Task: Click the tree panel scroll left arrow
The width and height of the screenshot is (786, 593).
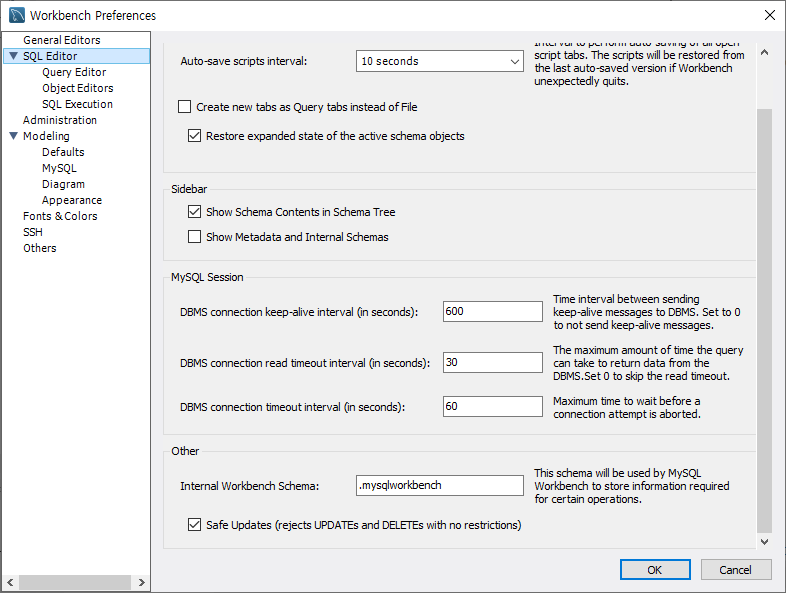Action: pos(10,582)
